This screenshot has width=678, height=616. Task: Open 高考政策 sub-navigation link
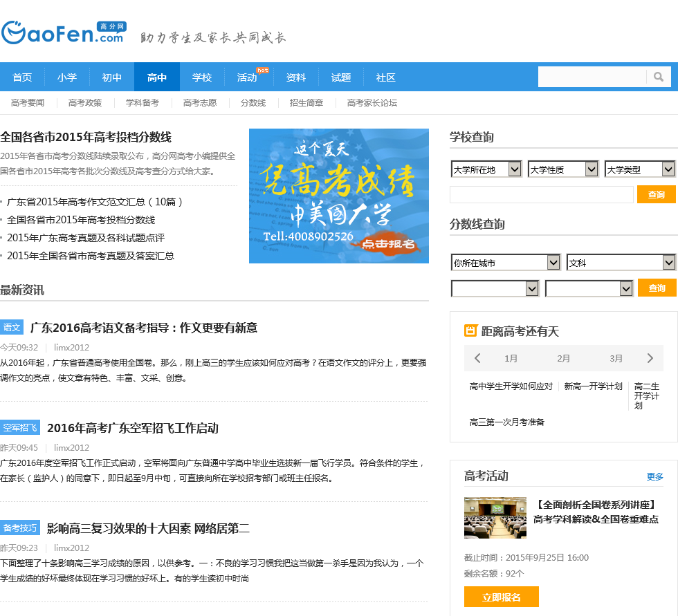pos(85,103)
